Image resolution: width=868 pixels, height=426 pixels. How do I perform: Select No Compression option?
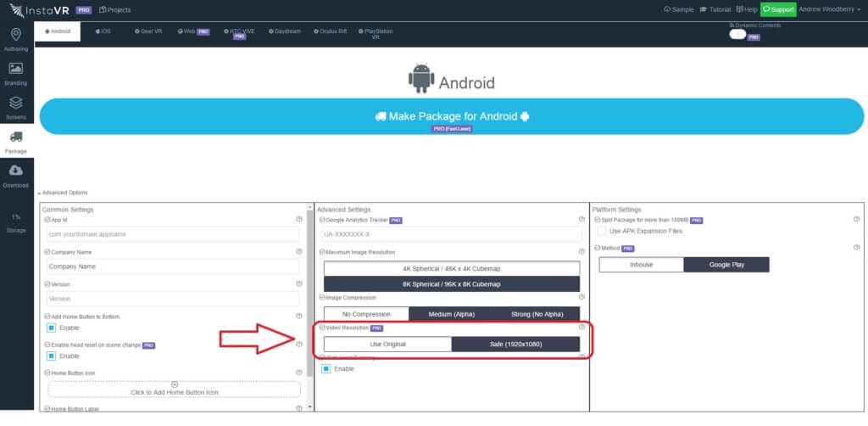tap(366, 314)
